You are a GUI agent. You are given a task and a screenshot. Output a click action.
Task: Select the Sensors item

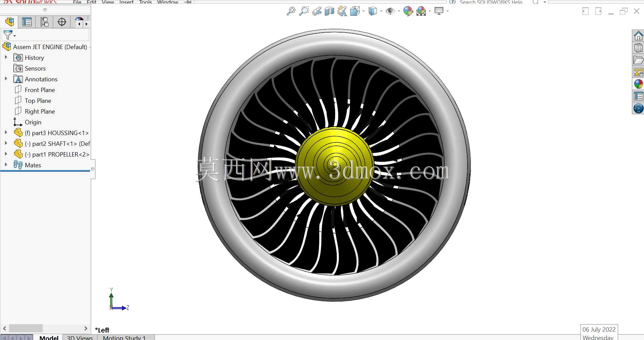point(35,68)
